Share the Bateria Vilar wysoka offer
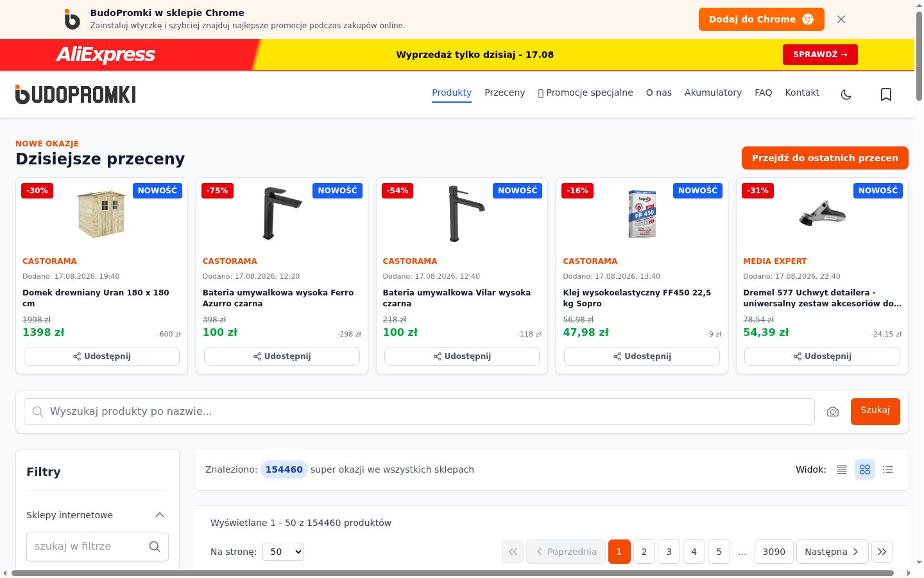 click(462, 356)
